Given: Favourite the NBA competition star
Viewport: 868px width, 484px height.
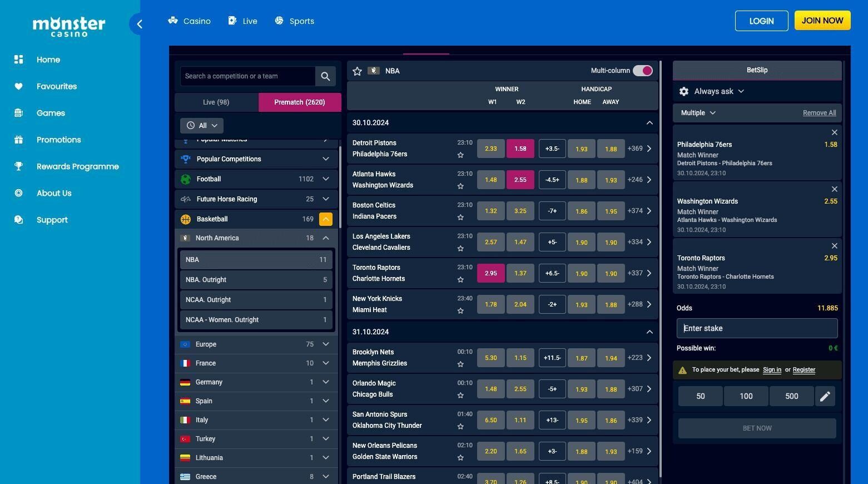Looking at the screenshot, I should coord(358,71).
